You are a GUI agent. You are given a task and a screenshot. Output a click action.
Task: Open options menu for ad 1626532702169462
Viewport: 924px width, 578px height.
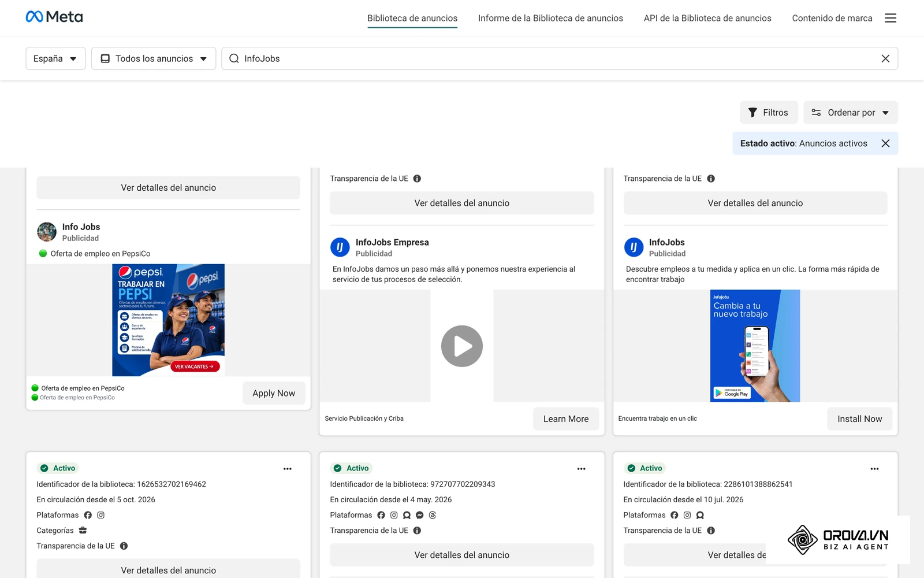pos(288,469)
